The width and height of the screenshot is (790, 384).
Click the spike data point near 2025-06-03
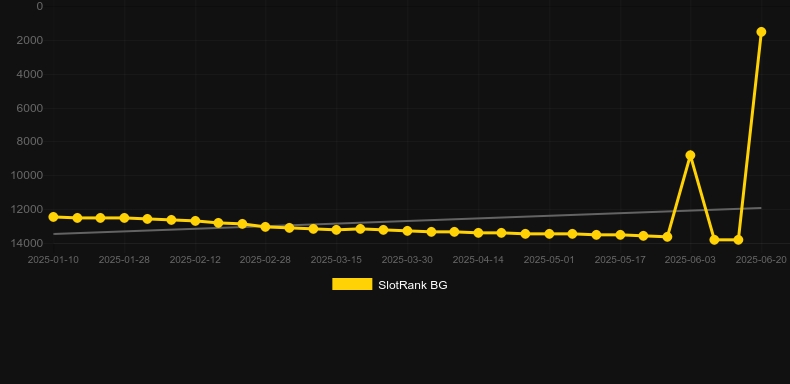[x=690, y=155]
